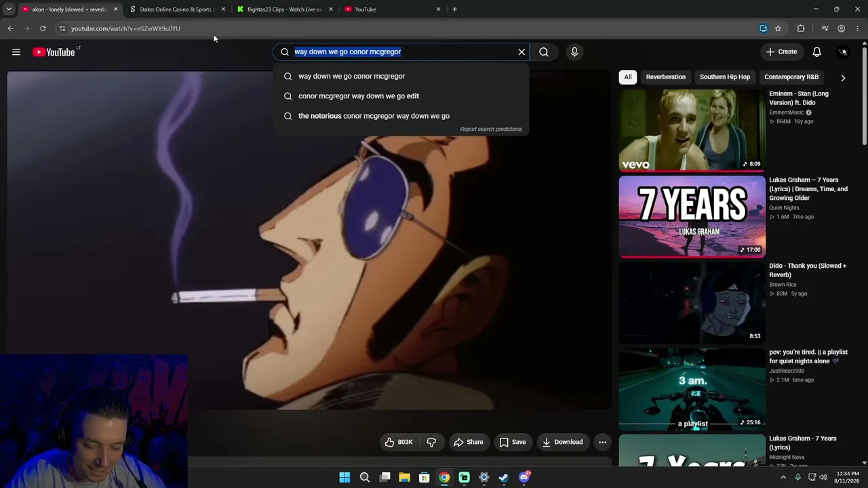Open the 7 Years Lukas Graham thumbnail
Screen dimensions: 868x488
pos(692,216)
